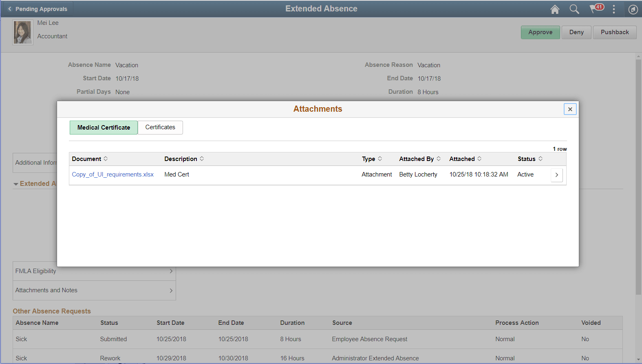Sort by the Attached column
Image resolution: width=642 pixels, height=364 pixels.
click(465, 159)
